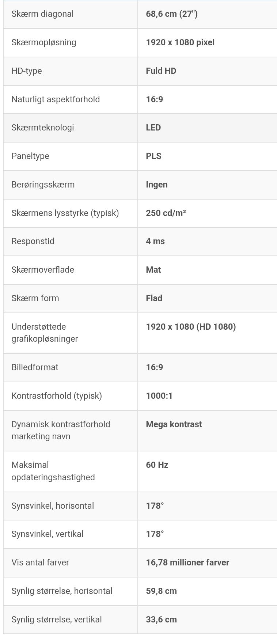The image size is (277, 644).
Task: Select the "59,8 cm" horizontal size value
Action: pyautogui.click(x=161, y=591)
